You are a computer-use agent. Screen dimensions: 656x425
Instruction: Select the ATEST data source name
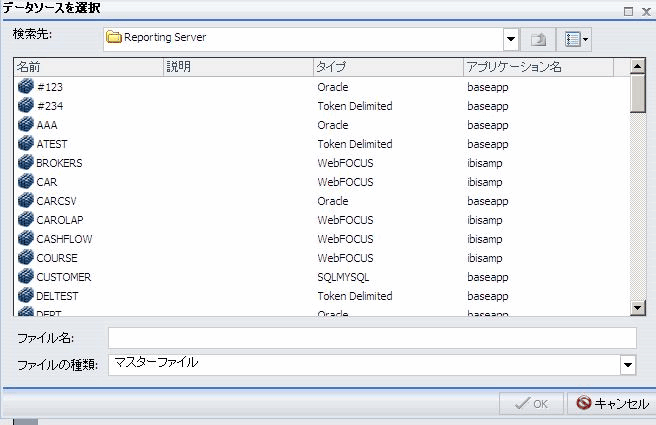52,144
